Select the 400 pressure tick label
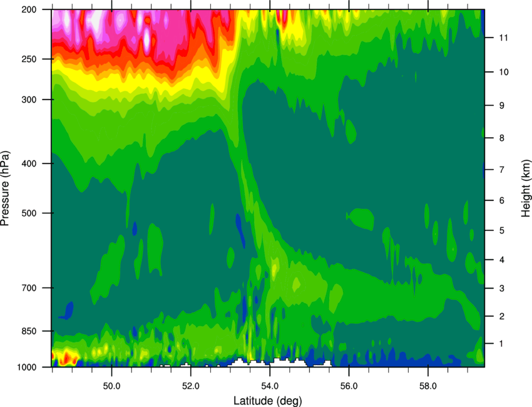Image resolution: width=532 pixels, height=407 pixels. (x=29, y=163)
